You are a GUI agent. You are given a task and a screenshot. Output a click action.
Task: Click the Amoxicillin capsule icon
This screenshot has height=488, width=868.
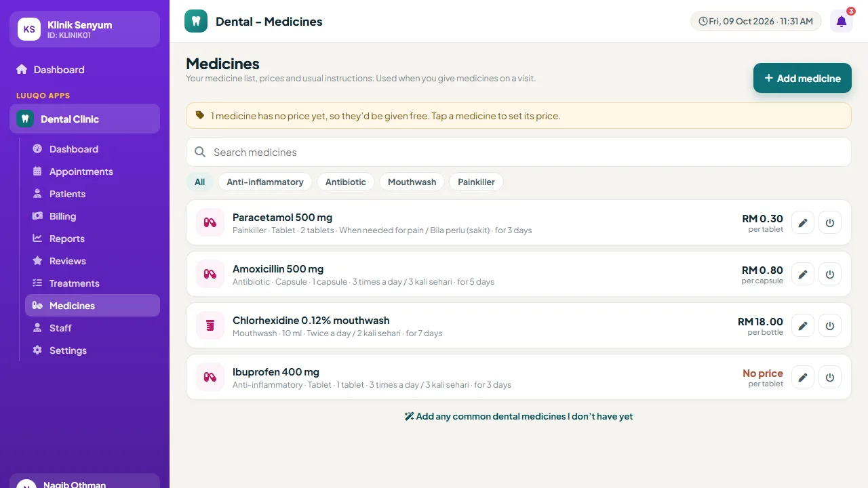210,274
